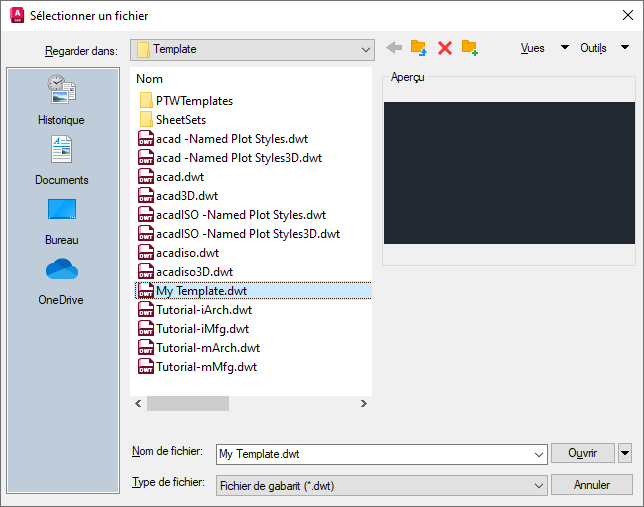Expand the Nom de fichier combo box
The width and height of the screenshot is (644, 507).
538,454
